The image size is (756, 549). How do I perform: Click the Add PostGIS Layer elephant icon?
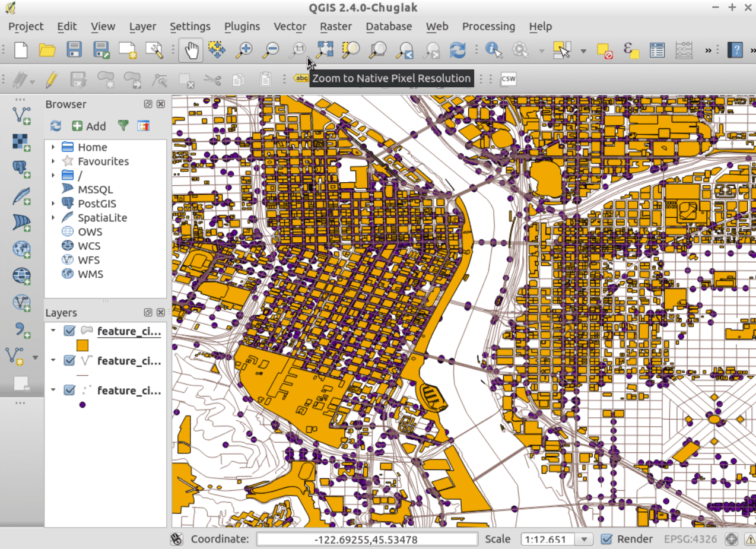[21, 169]
